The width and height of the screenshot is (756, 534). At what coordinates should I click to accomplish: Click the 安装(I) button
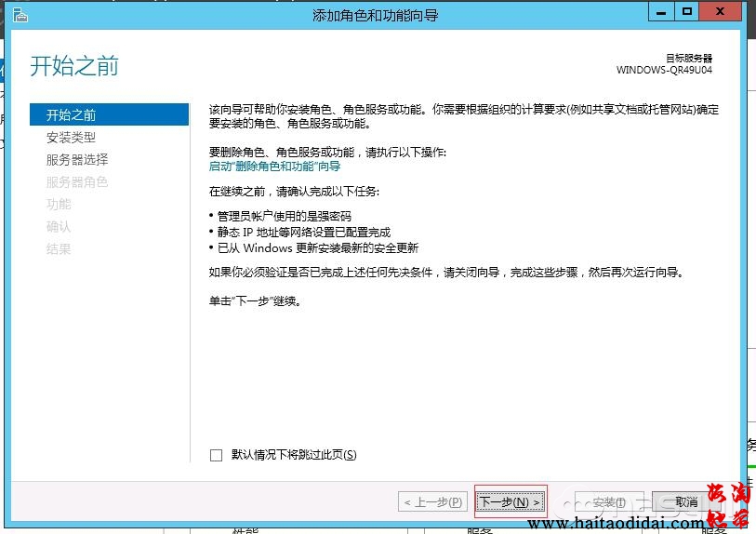coord(609,502)
